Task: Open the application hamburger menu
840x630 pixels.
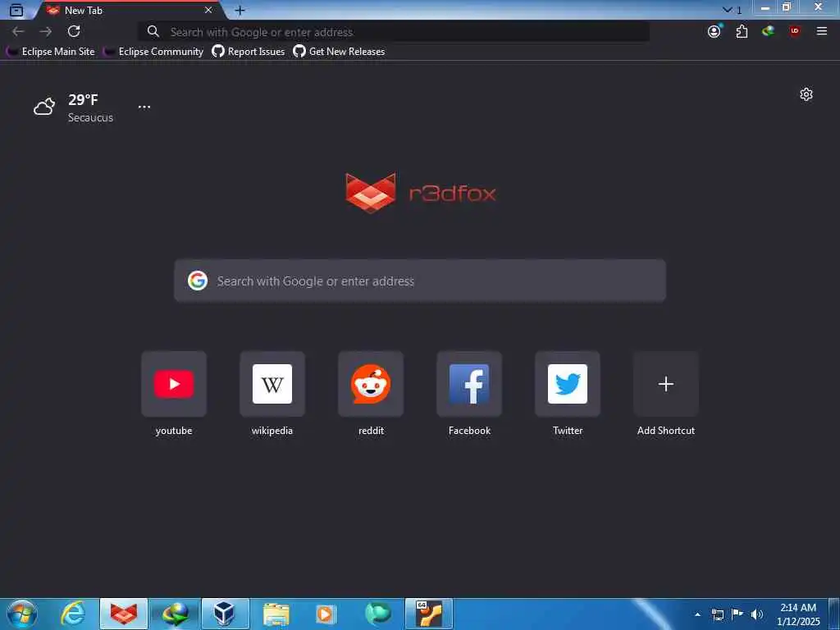Action: coord(822,31)
